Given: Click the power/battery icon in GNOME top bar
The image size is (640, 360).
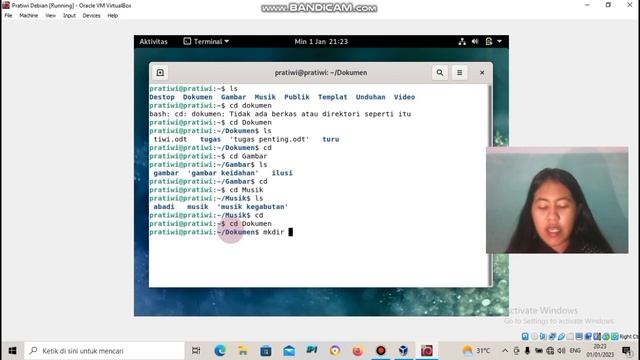Looking at the screenshot, I should click(x=489, y=42).
